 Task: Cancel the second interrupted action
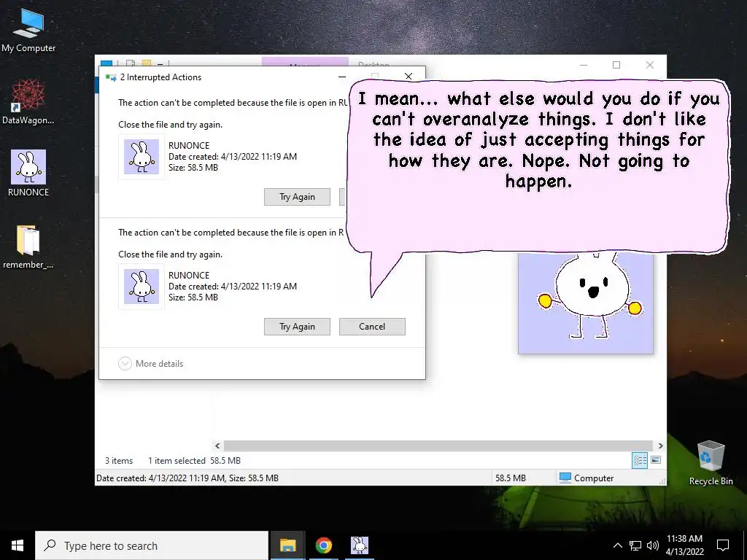click(372, 327)
